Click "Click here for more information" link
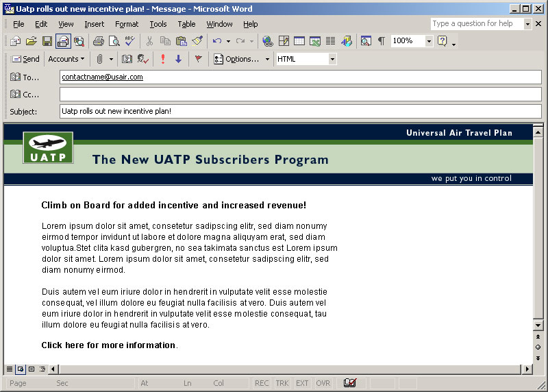The image size is (548, 392). pyautogui.click(x=108, y=345)
